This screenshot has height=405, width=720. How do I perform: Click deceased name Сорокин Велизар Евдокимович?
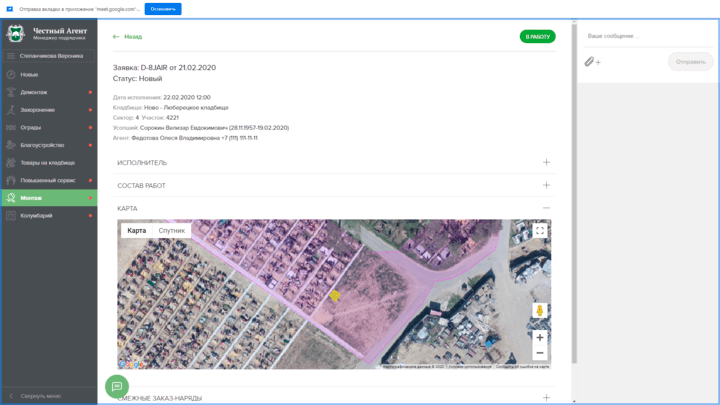(184, 128)
